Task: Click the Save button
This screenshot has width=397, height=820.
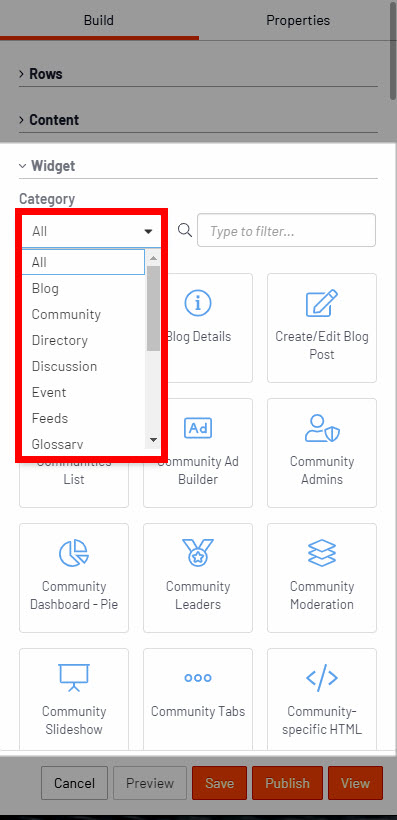Action: point(219,783)
